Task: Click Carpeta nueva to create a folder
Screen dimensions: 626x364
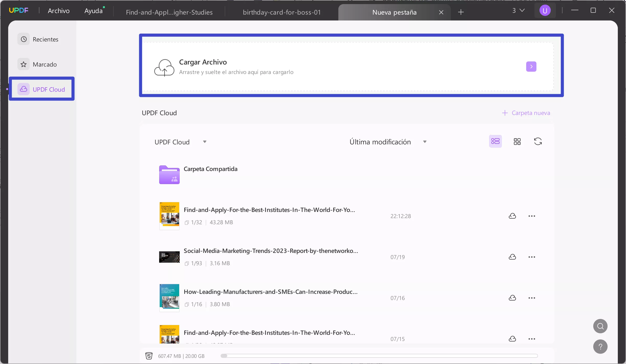Action: pos(526,113)
